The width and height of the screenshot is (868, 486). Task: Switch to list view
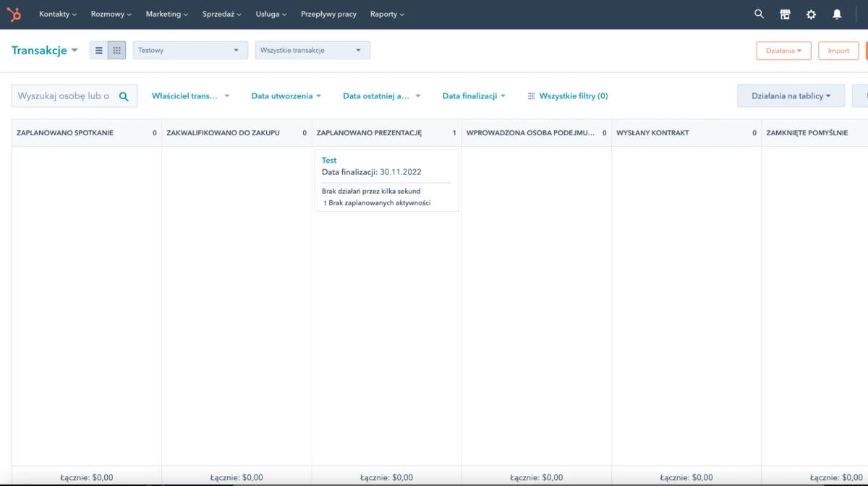coord(99,51)
